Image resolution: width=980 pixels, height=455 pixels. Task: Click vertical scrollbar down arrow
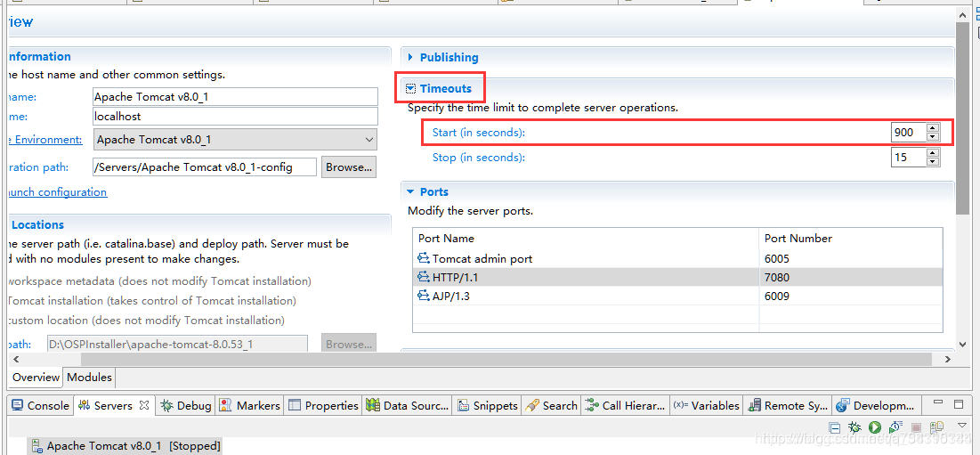962,345
